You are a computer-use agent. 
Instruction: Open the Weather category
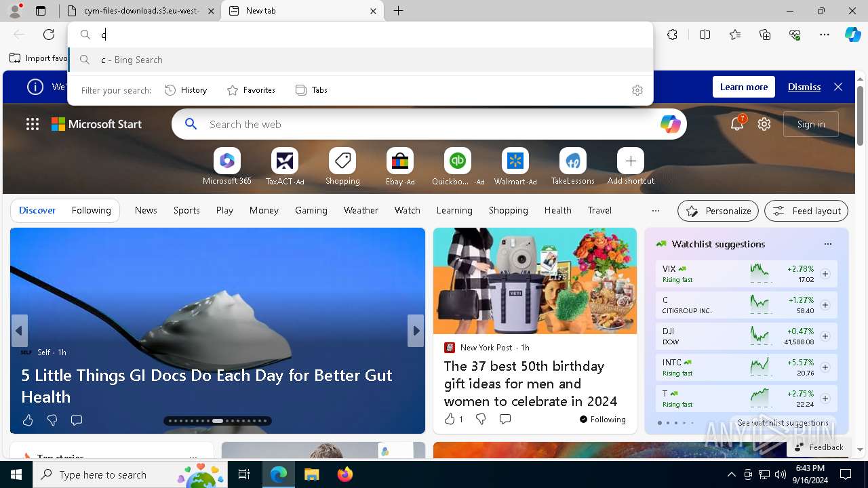pyautogui.click(x=361, y=210)
